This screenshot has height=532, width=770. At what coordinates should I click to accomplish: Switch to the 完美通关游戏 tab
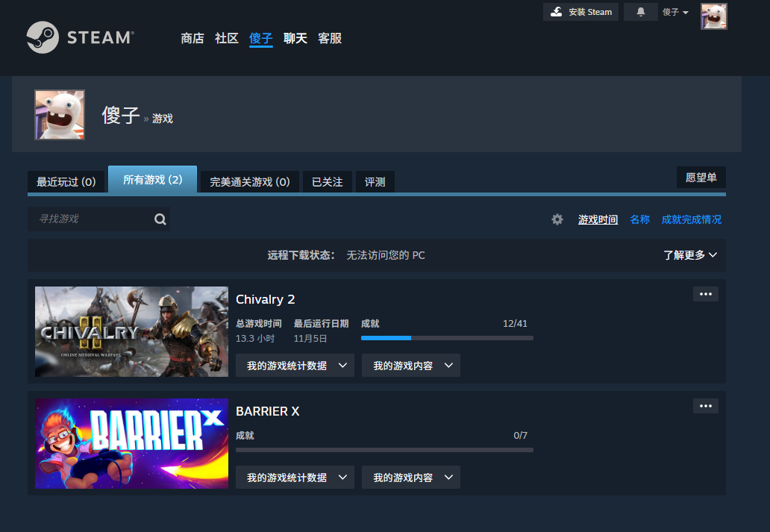(249, 181)
